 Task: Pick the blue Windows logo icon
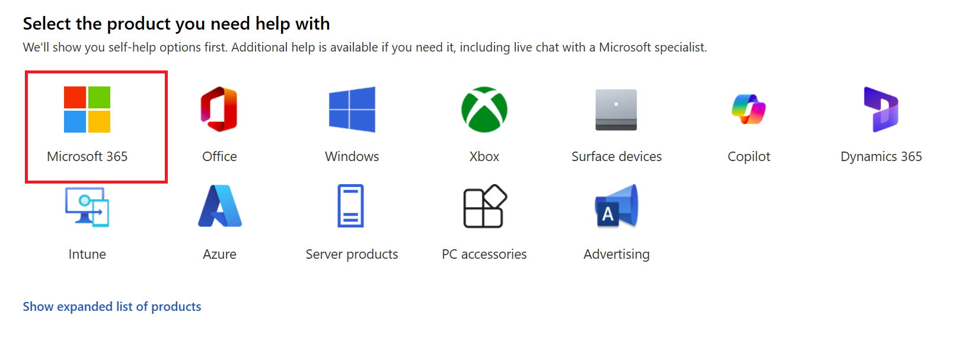352,110
